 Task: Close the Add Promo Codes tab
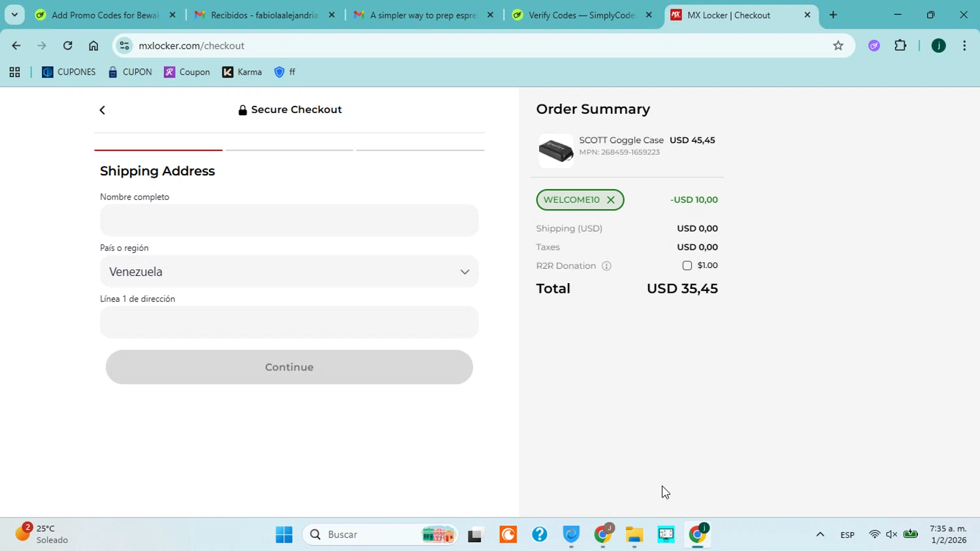pyautogui.click(x=172, y=15)
